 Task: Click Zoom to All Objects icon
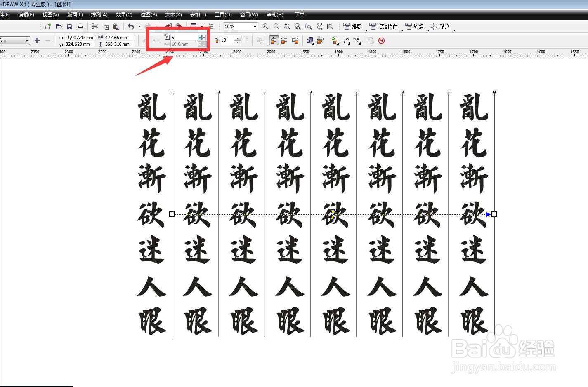tap(298, 26)
